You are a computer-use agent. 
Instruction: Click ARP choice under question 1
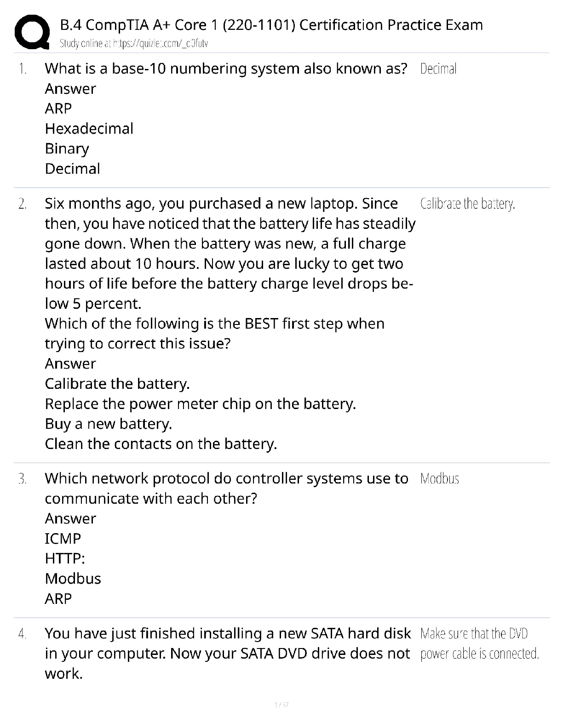(58, 109)
